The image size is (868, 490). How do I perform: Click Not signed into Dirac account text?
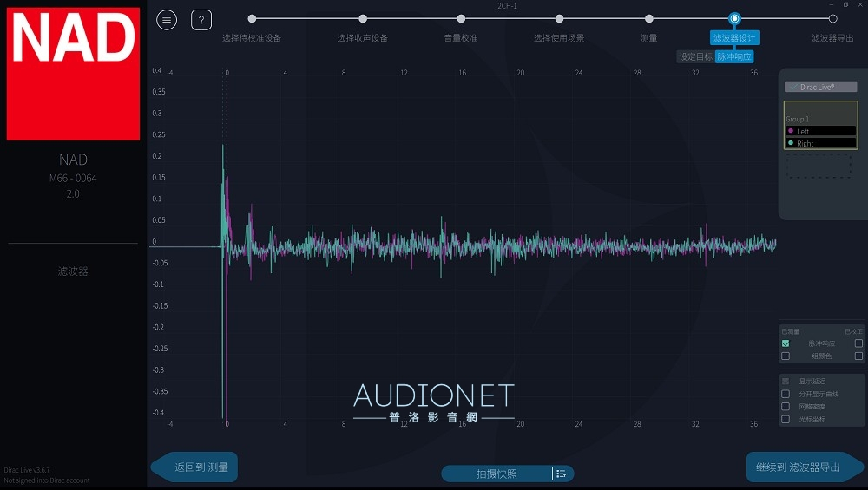coord(47,480)
